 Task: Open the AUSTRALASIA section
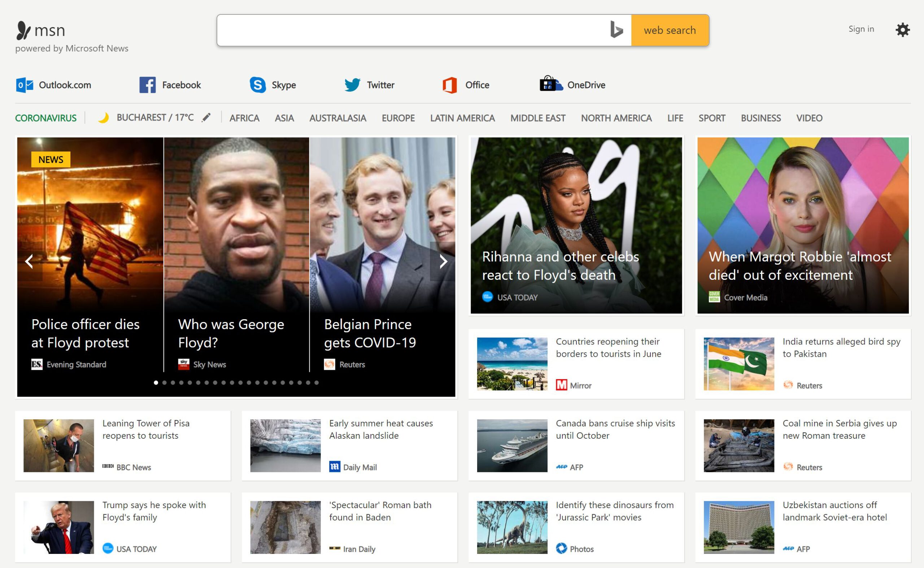click(x=337, y=118)
